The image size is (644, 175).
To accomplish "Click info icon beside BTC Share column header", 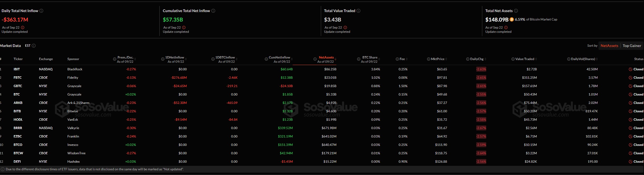I will click(359, 59).
